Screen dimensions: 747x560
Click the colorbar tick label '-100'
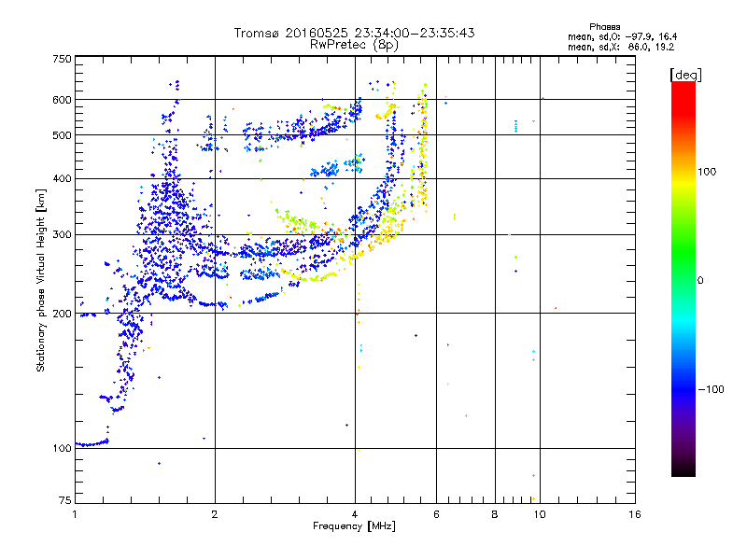(711, 389)
